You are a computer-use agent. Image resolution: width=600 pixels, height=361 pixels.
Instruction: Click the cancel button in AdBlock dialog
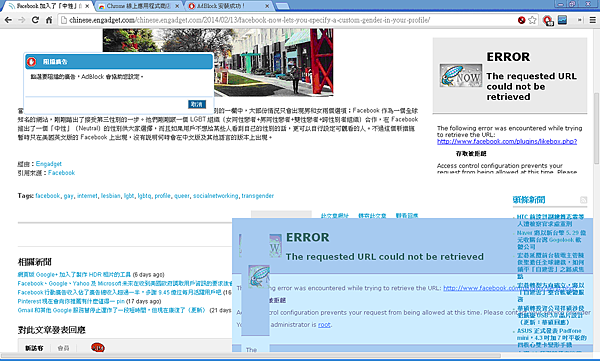tap(197, 104)
